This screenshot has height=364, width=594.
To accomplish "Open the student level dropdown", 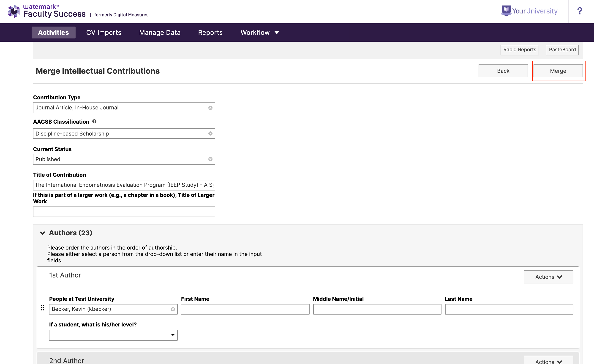I will [113, 335].
